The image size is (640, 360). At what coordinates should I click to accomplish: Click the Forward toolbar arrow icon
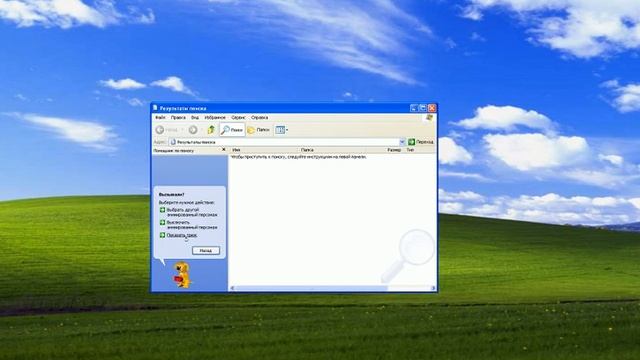pos(193,130)
